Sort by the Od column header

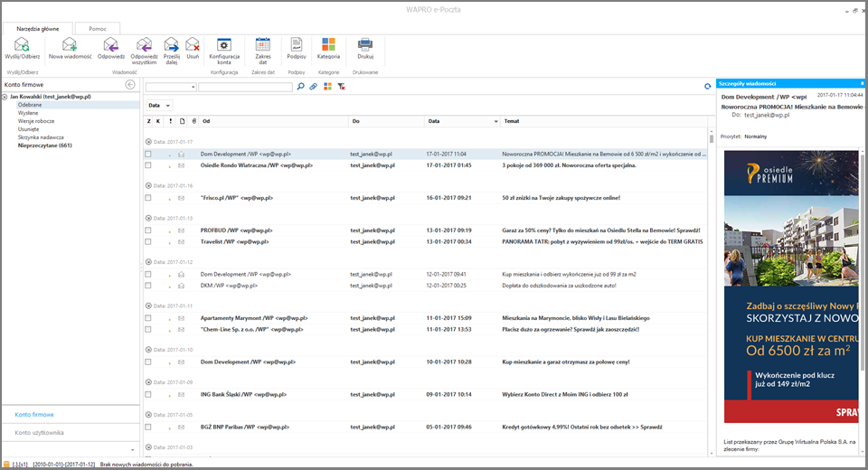pyautogui.click(x=273, y=121)
